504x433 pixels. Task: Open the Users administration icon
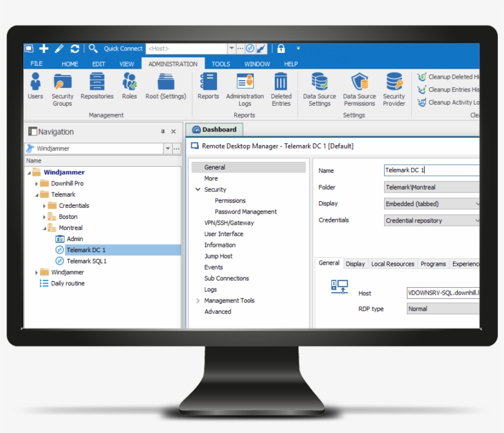[35, 86]
